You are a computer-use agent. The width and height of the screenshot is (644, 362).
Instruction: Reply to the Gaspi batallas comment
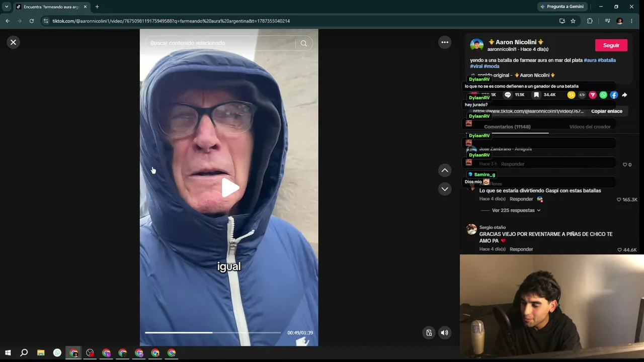tap(521, 199)
